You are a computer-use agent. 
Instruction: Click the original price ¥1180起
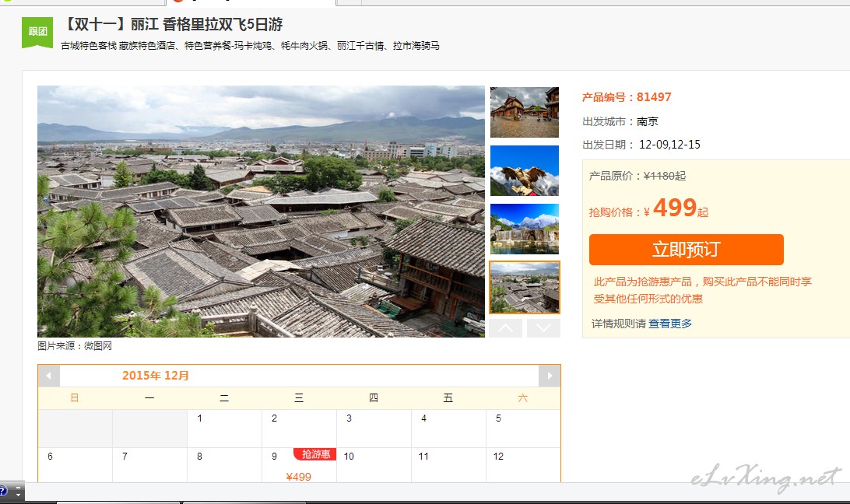pyautogui.click(x=665, y=176)
